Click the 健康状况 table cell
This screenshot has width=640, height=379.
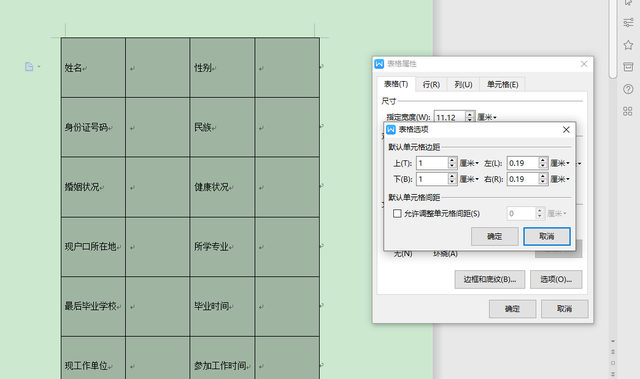point(222,187)
